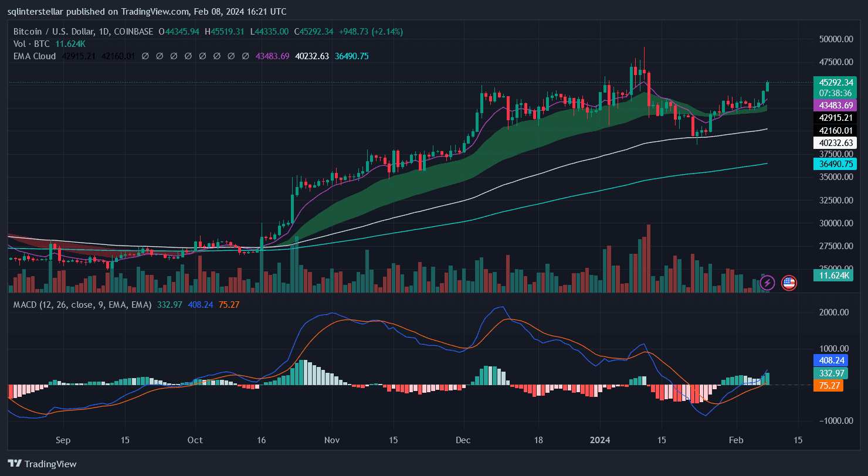Click the purple lightning bolt event icon

pyautogui.click(x=768, y=283)
